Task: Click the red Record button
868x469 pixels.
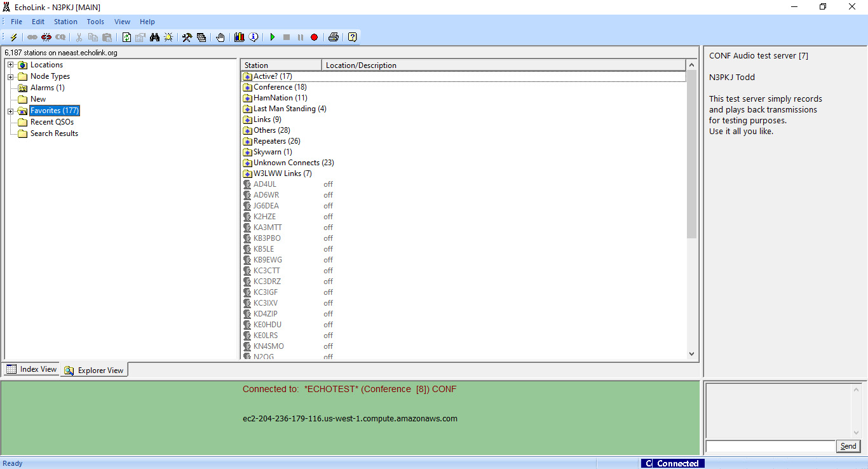Action: click(314, 37)
